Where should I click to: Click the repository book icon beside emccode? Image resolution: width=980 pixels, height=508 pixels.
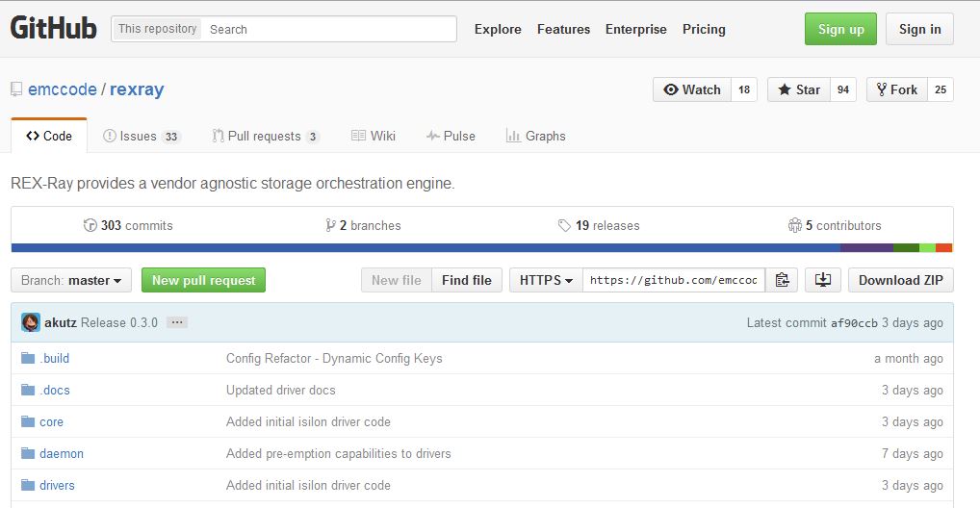(x=16, y=89)
